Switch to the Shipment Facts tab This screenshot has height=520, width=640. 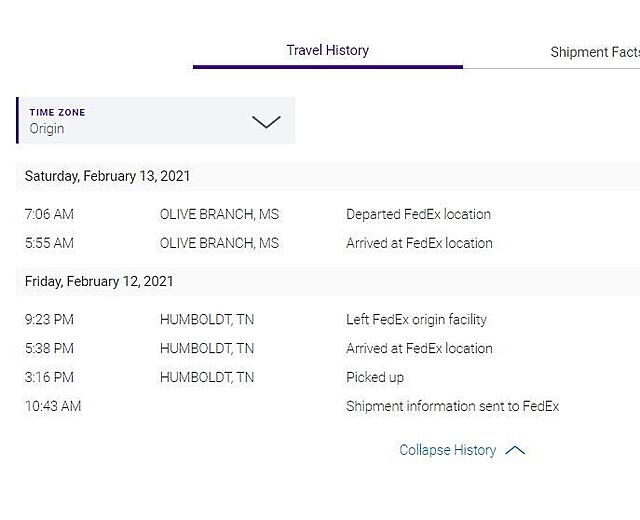(x=595, y=52)
